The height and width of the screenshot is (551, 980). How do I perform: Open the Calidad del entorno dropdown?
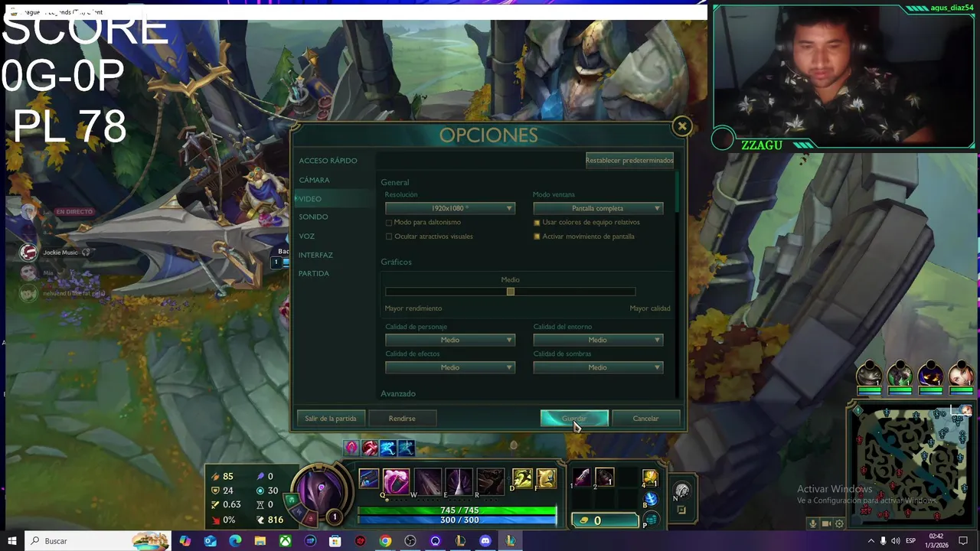[x=598, y=340]
